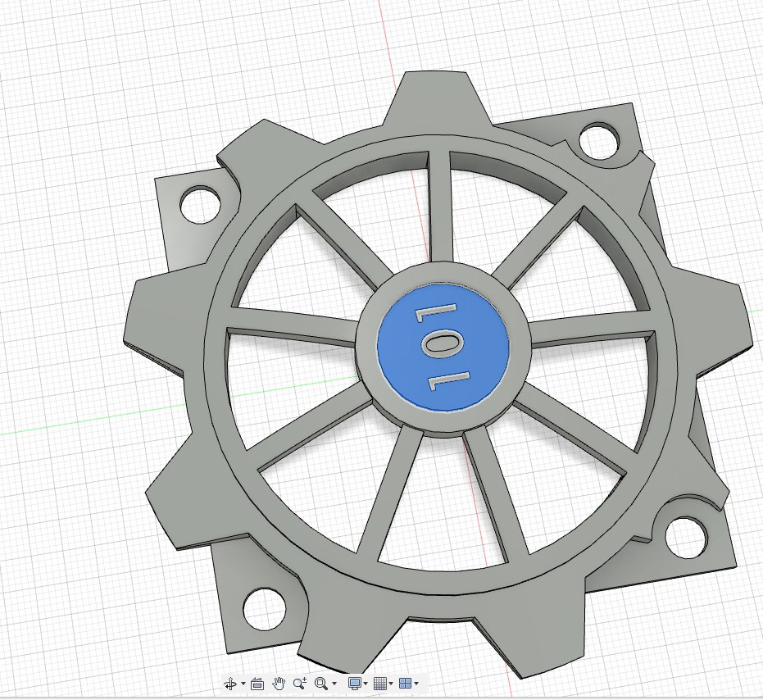Click the Viewports layout icon
Screen dimensions: 763x700
click(406, 684)
